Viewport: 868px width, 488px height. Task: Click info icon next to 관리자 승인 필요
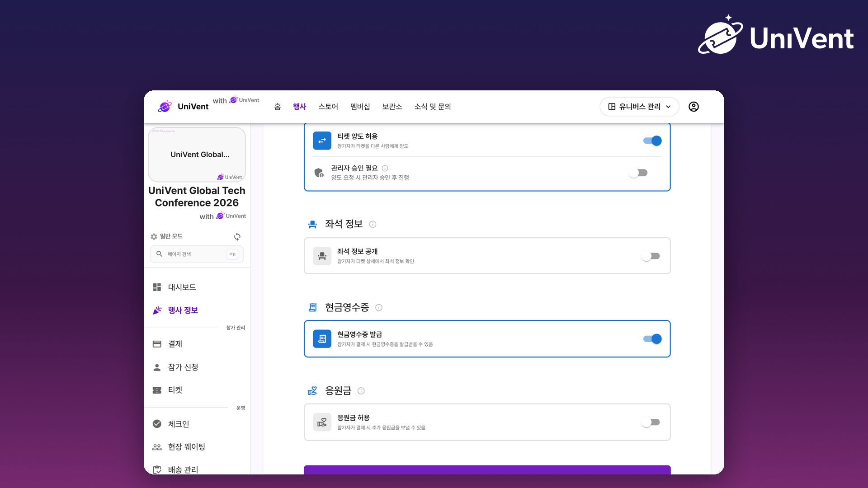(x=385, y=168)
